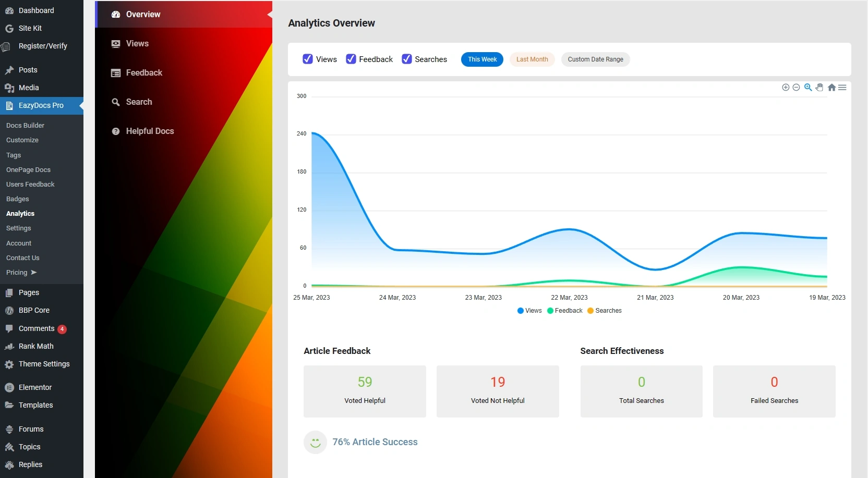Open Users Feedback under EazyDocs Pro
This screenshot has width=868, height=478.
30,184
